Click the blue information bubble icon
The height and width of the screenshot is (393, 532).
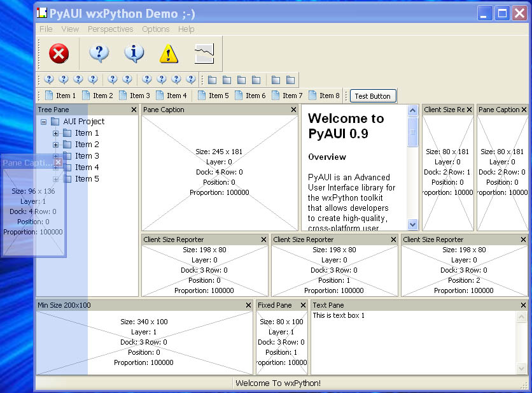click(x=134, y=54)
